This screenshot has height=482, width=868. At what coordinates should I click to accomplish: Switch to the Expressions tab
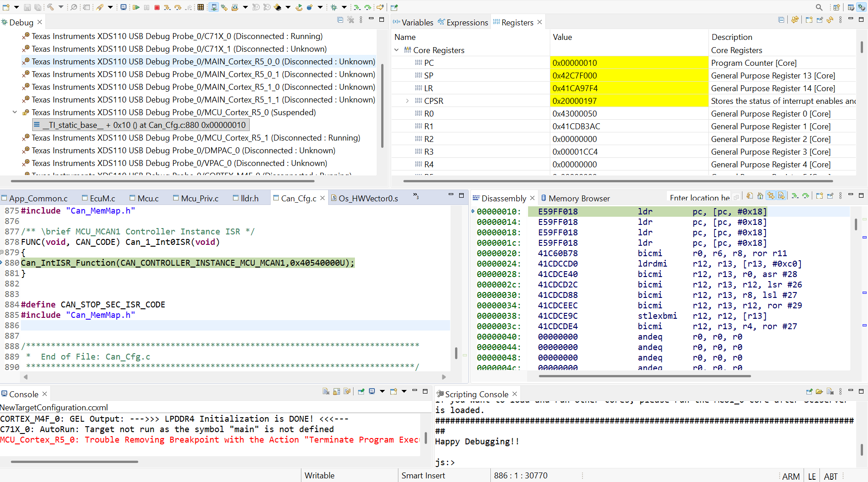463,22
